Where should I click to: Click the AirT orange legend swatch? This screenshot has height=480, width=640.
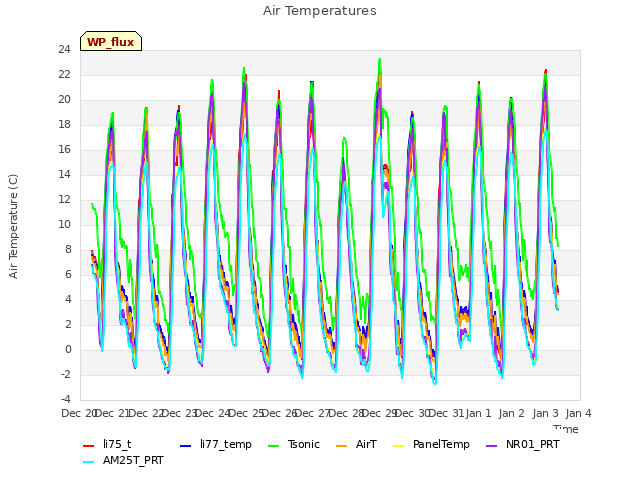(341, 446)
